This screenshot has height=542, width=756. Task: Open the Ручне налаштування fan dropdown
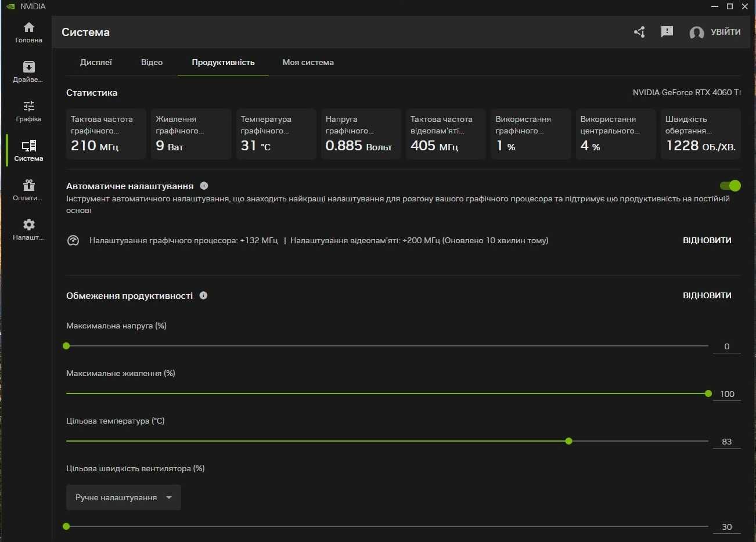click(x=124, y=497)
